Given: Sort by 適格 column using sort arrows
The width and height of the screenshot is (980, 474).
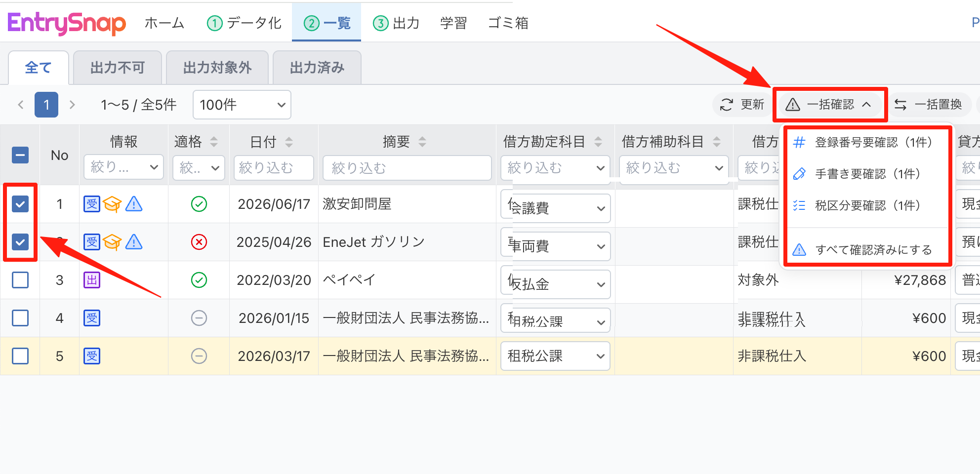Looking at the screenshot, I should pyautogui.click(x=214, y=142).
